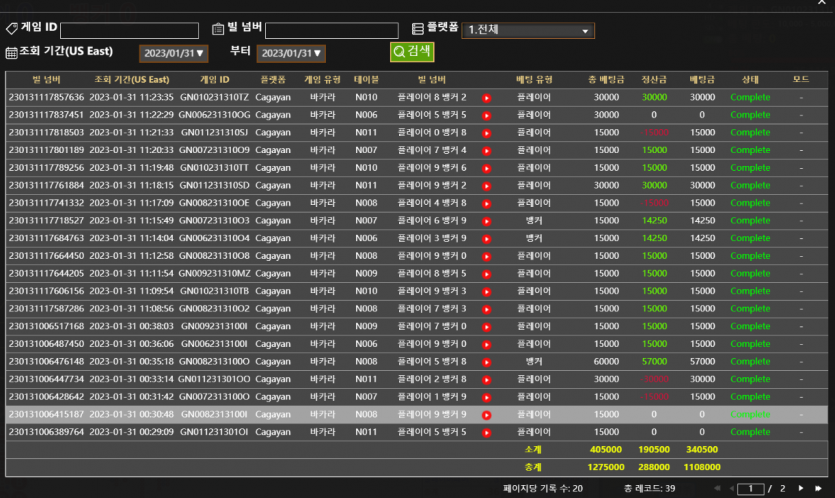Play video replay for bill 230131117857636

[486, 98]
